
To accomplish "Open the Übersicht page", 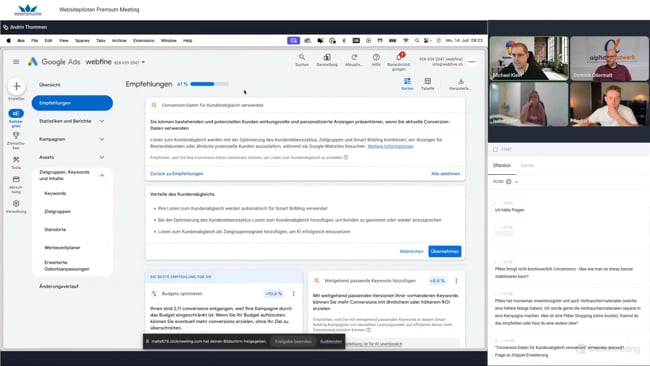I will click(50, 85).
